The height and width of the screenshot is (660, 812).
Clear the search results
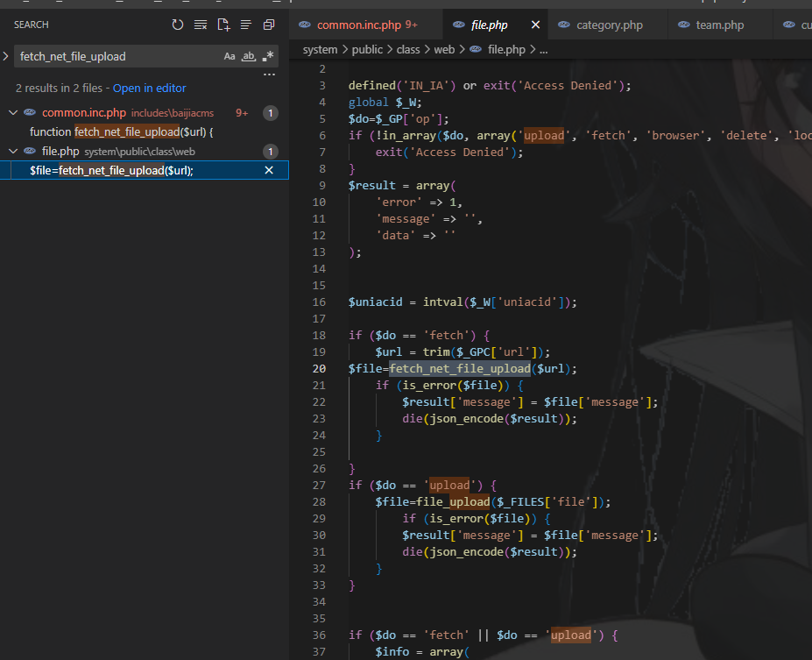point(201,25)
